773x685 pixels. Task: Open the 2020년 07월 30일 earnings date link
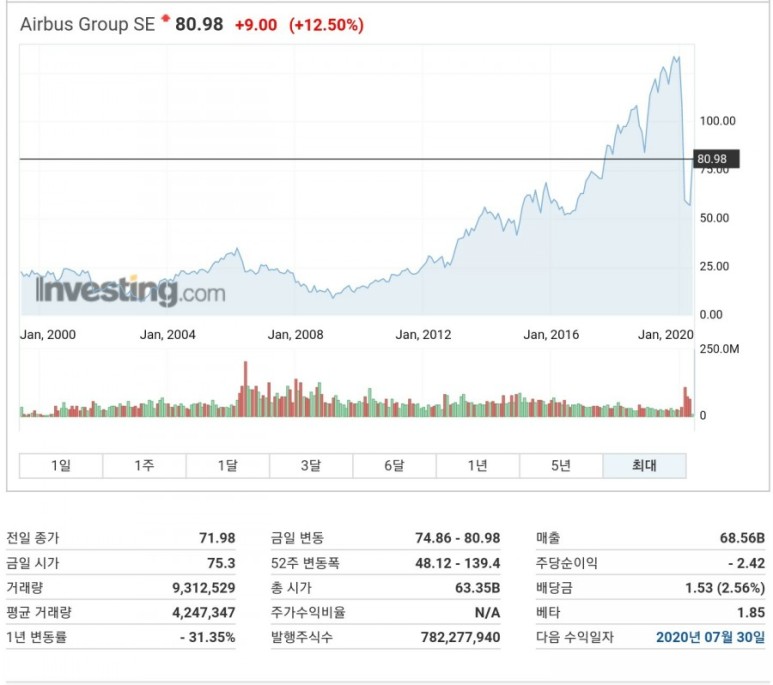pyautogui.click(x=710, y=637)
